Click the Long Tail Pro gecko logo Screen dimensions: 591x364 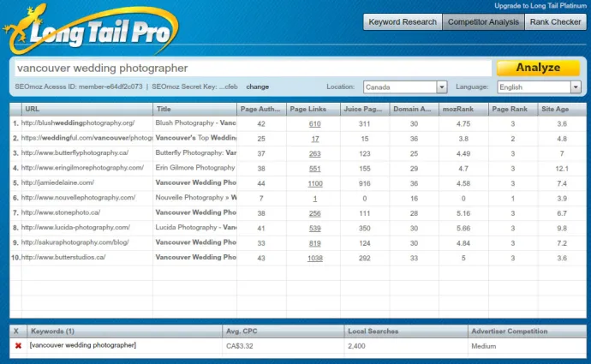tap(91, 29)
